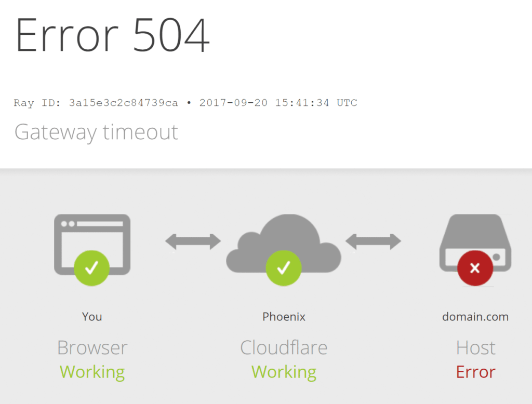Click the 'Browser' heading
This screenshot has height=404, width=532.
[92, 348]
